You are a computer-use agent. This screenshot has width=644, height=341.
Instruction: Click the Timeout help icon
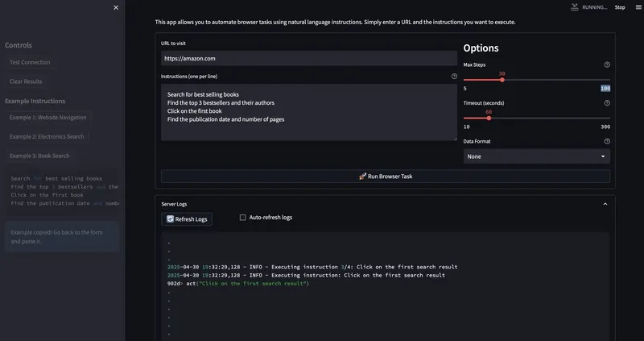coord(607,103)
